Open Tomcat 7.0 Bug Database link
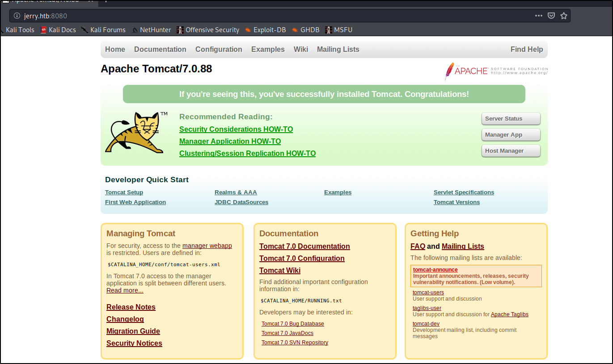The width and height of the screenshot is (613, 364). pyautogui.click(x=293, y=324)
